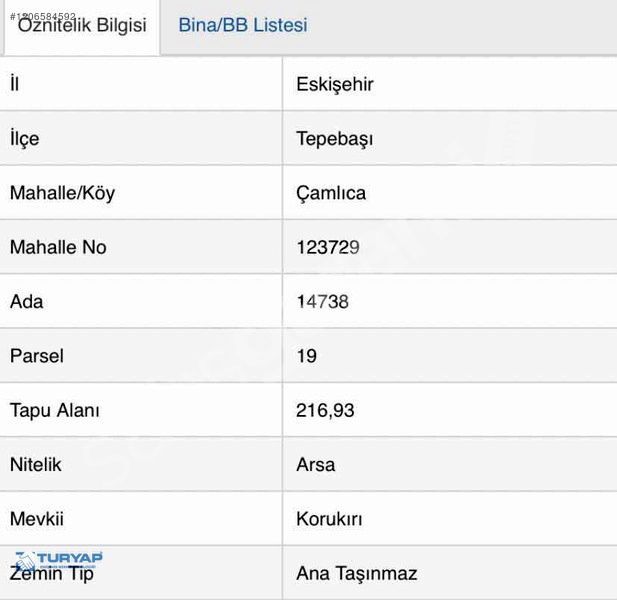The width and height of the screenshot is (617, 600).
Task: Select the Çamlıca neighborhood value
Action: tap(331, 193)
